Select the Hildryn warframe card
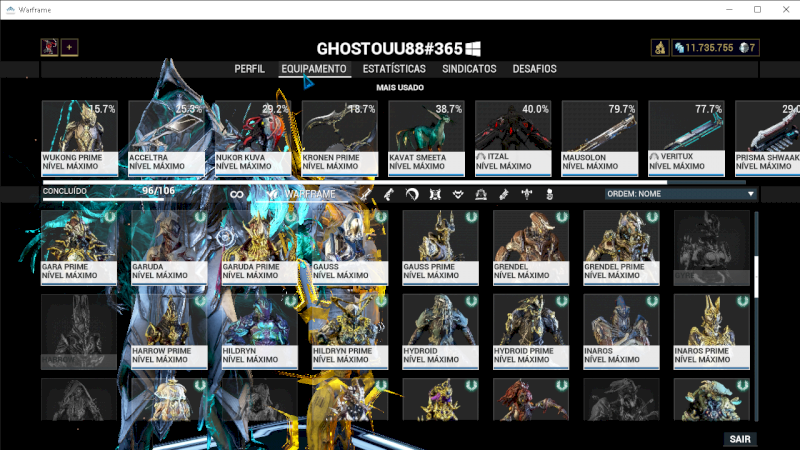This screenshot has width=800, height=450. 260,332
